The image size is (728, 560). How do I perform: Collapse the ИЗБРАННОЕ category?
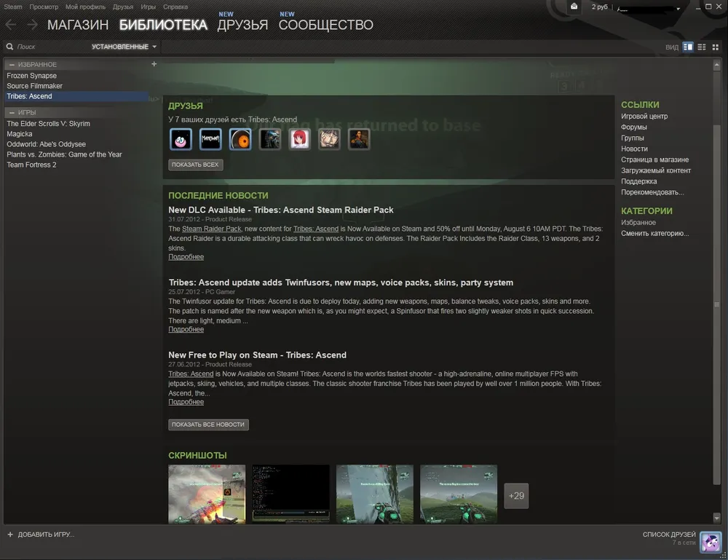coord(12,65)
